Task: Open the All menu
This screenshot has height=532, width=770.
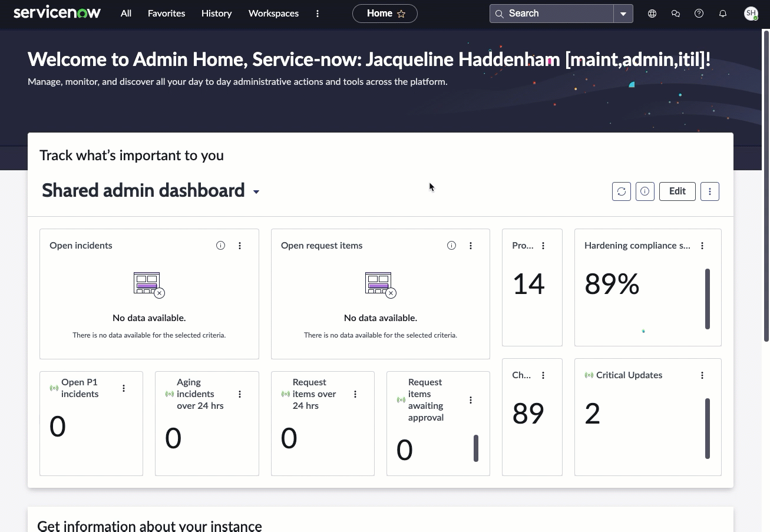Action: [x=126, y=14]
